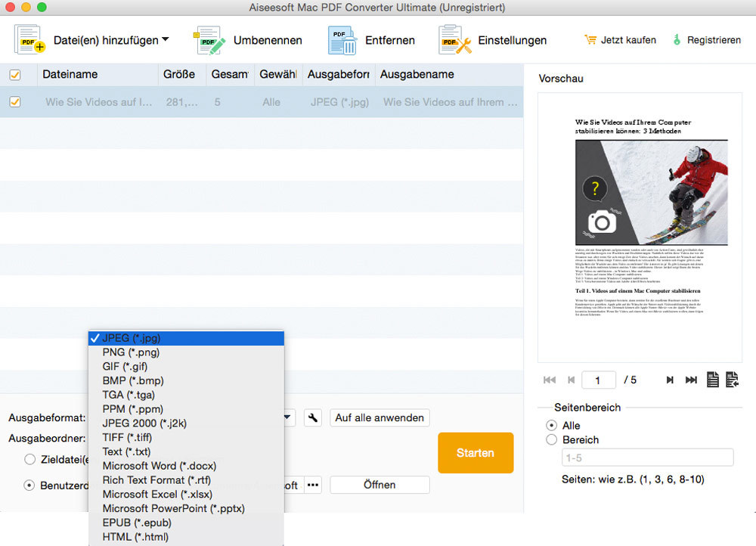Select Text (*.txt) format
Screen dimensions: 756x546
coord(186,451)
